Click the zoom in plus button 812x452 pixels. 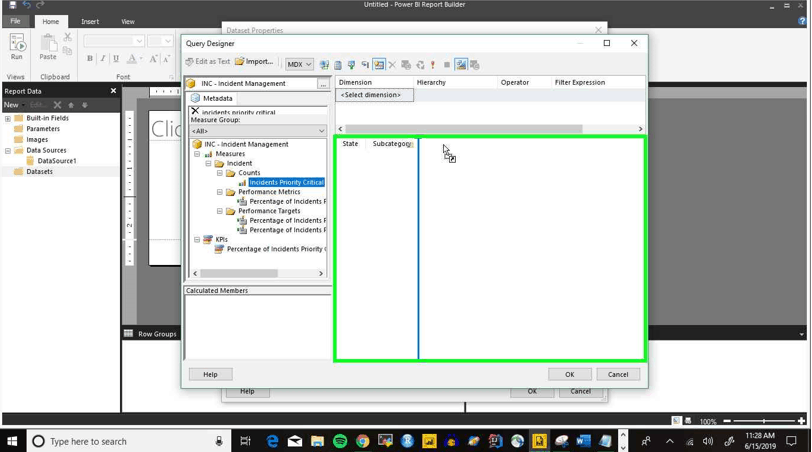click(x=802, y=421)
